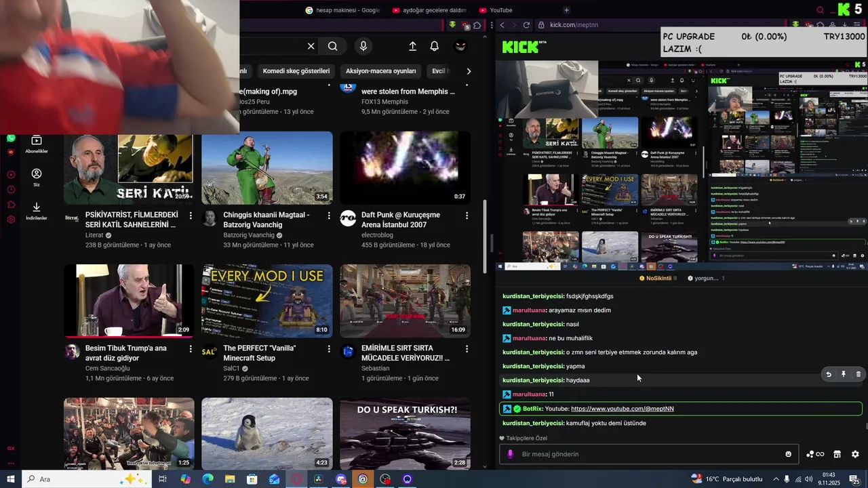Open File Explorer from the taskbar
Image resolution: width=868 pixels, height=488 pixels.
[x=230, y=479]
